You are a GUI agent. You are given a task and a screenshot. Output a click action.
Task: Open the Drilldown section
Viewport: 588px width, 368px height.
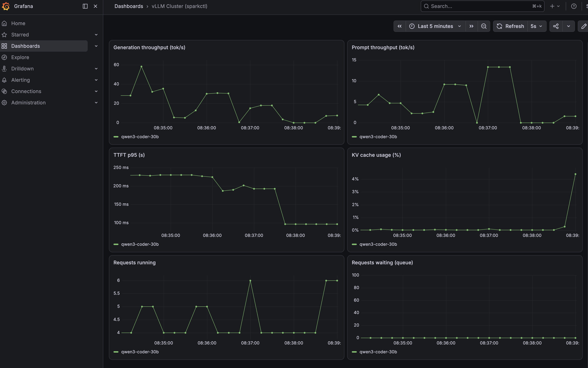pos(22,69)
